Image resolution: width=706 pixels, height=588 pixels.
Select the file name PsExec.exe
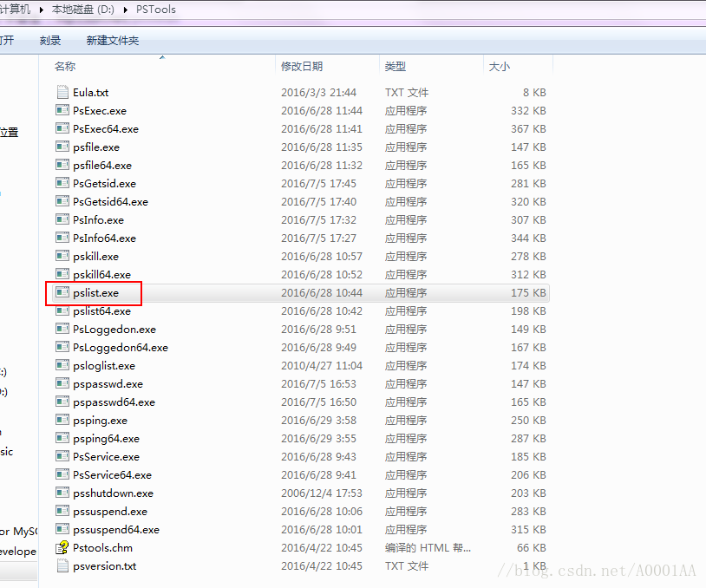point(100,111)
